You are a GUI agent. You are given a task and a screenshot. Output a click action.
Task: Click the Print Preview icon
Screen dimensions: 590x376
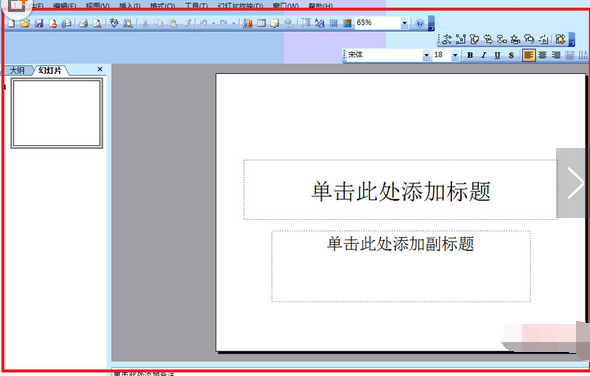(97, 23)
